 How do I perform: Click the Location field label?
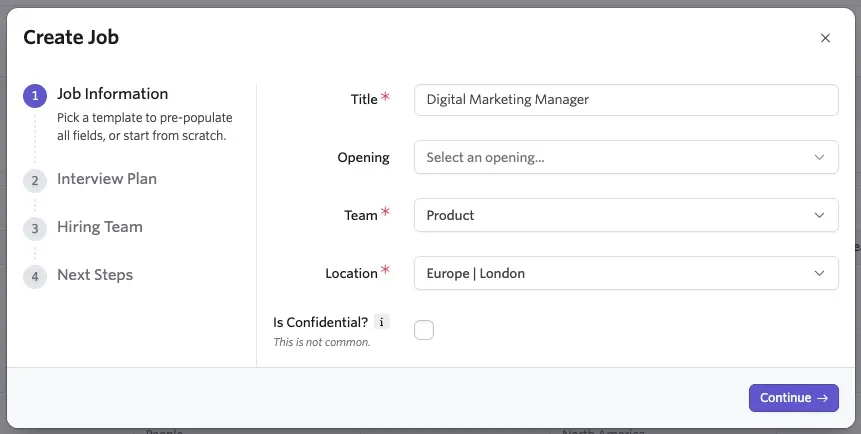(351, 273)
